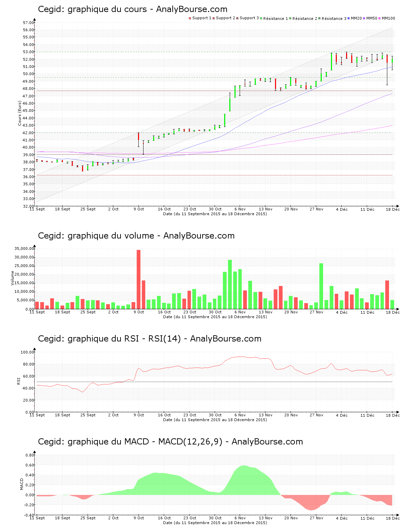
Task: Click the '27 Nov' date under the RSI chart
Action: (x=317, y=415)
